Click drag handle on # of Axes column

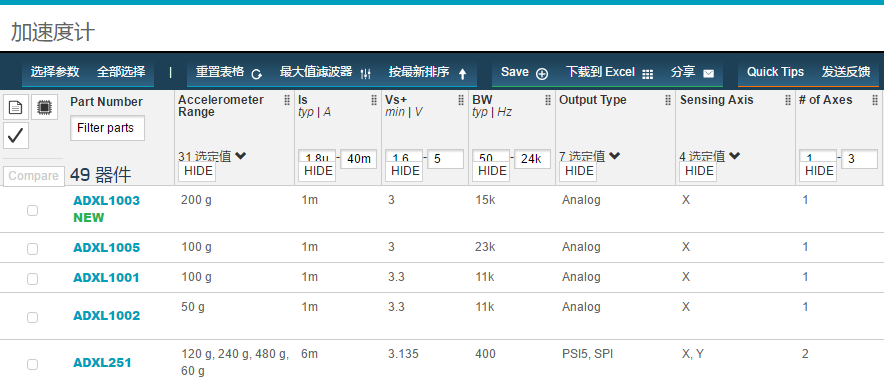[x=875, y=100]
